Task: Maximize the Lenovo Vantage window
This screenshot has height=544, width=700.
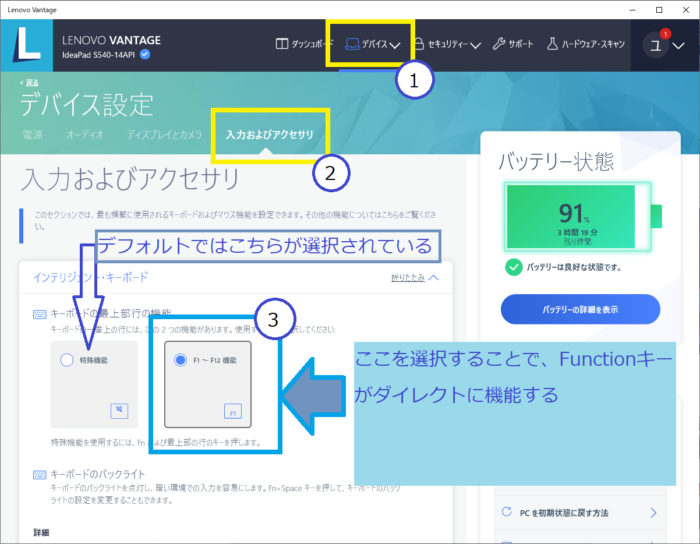Action: pyautogui.click(x=659, y=10)
